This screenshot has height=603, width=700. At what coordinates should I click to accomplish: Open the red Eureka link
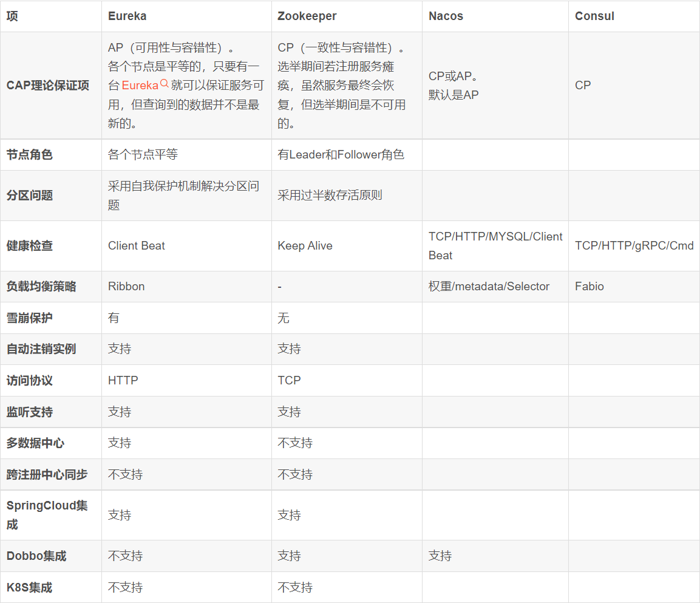pos(140,85)
